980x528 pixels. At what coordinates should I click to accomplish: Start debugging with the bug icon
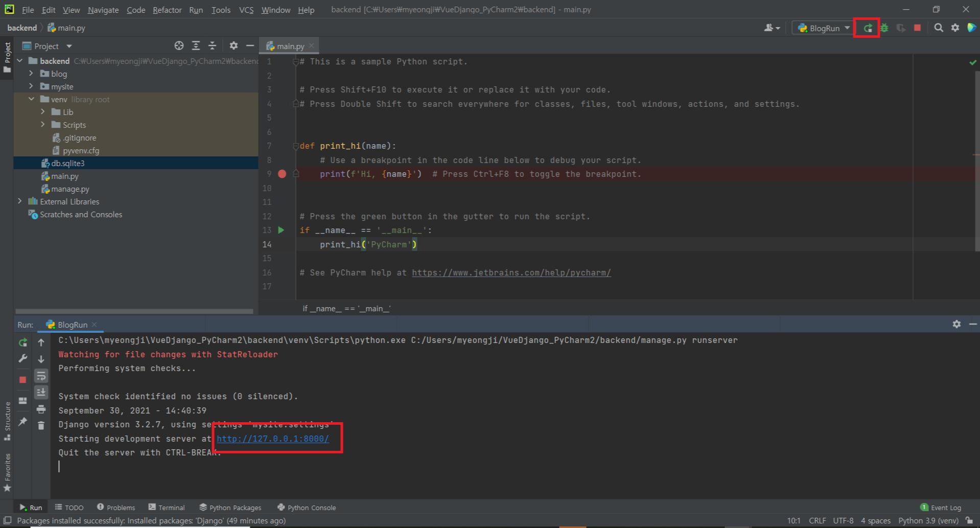click(x=884, y=28)
